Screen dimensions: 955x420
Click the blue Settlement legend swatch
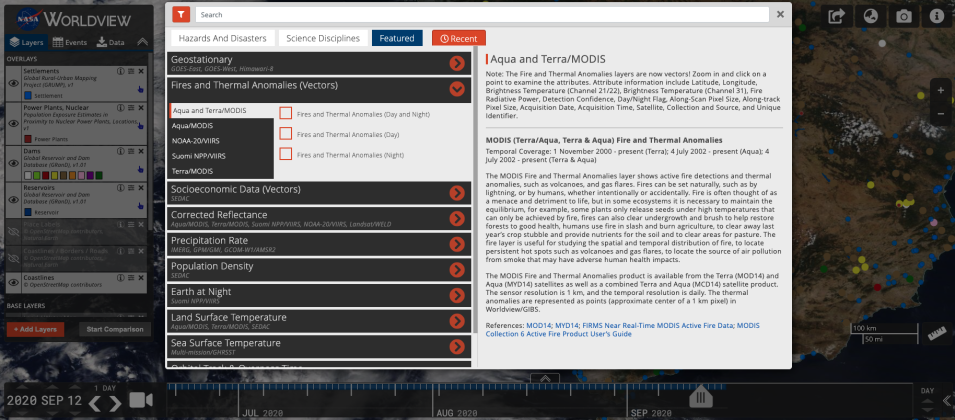point(27,96)
